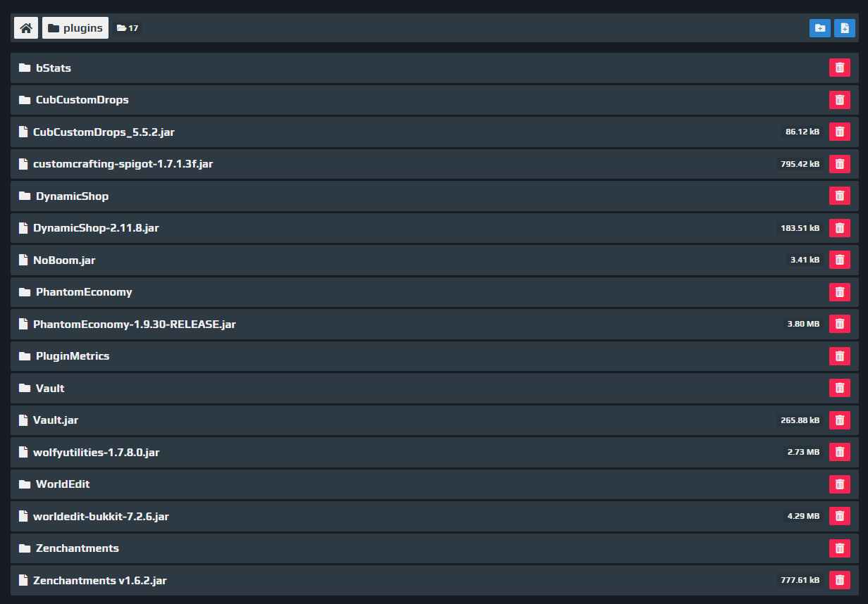The height and width of the screenshot is (604, 868).
Task: Delete Zenchantments v1.6.2.jar via trash icon
Action: pos(840,580)
